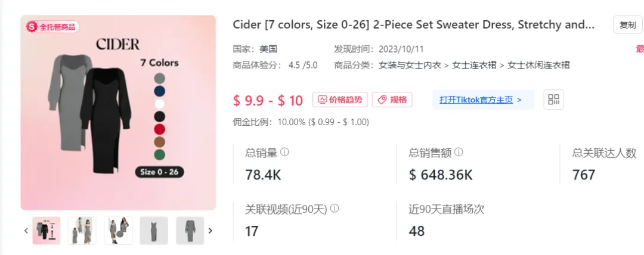Select the fifth gray sweater thumbnail

coord(190,231)
